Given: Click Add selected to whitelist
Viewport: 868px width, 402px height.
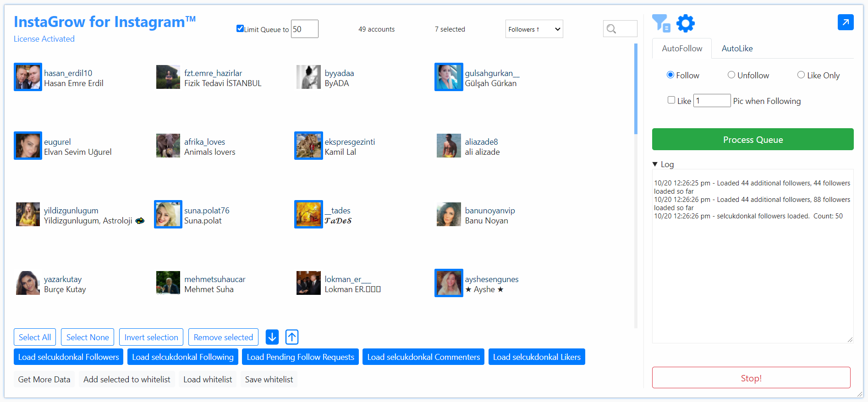Looking at the screenshot, I should (127, 379).
